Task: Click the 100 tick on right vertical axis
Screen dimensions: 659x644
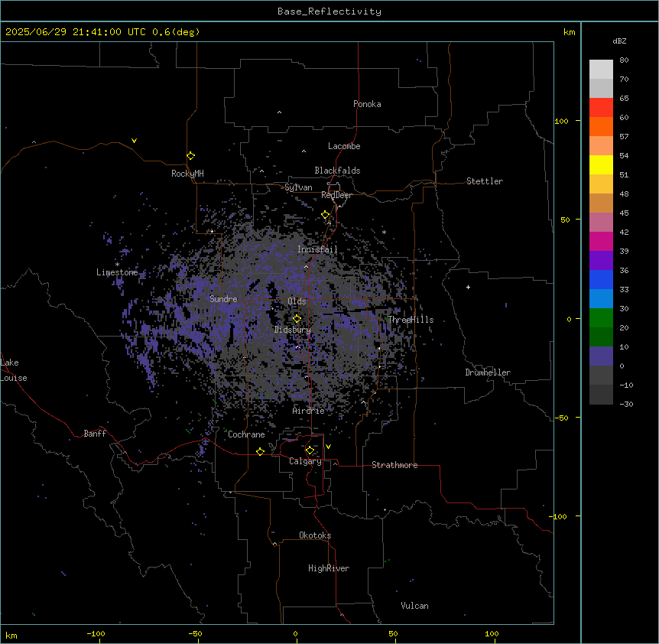Action: point(561,121)
